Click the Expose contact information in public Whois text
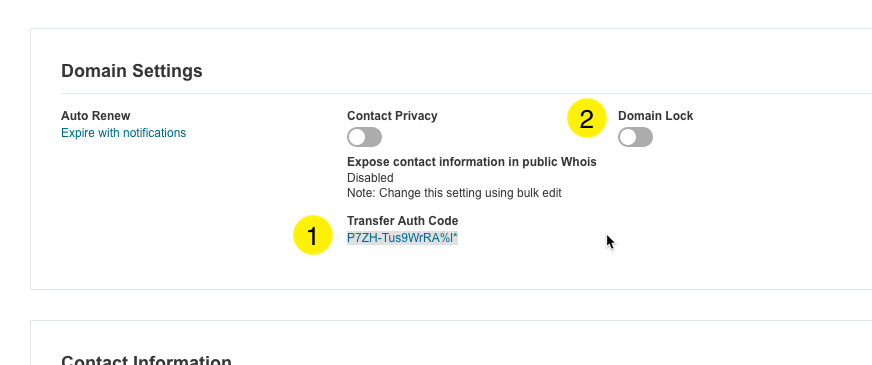This screenshot has height=365, width=872. tap(472, 162)
